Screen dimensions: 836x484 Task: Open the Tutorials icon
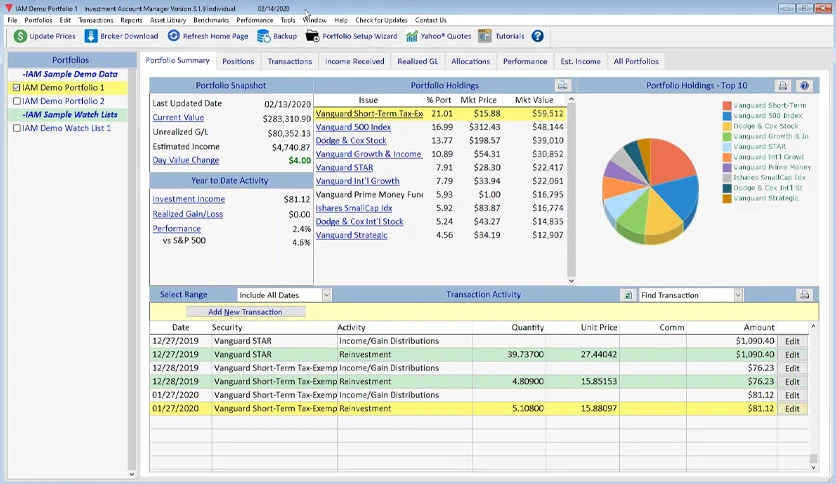[x=485, y=36]
